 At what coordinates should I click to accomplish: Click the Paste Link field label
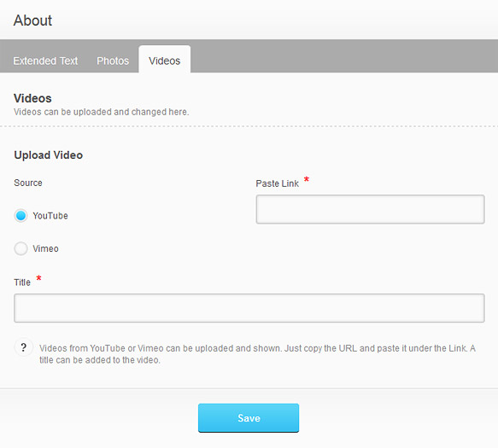(278, 183)
